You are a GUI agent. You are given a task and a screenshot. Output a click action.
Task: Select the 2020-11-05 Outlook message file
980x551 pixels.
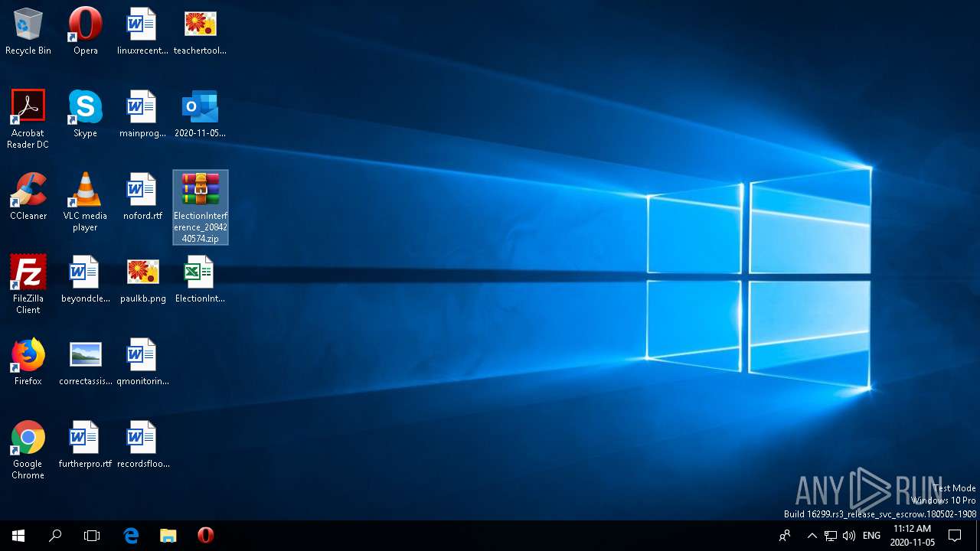200,114
